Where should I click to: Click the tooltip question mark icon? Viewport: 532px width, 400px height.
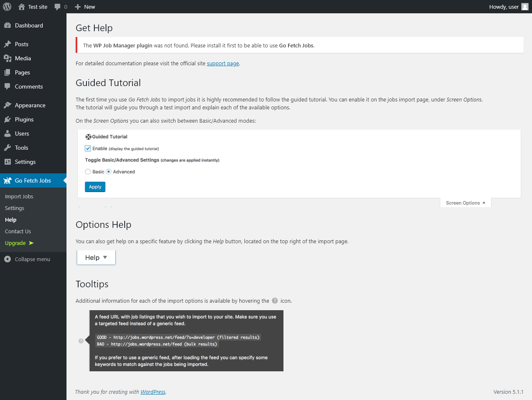pos(275,301)
